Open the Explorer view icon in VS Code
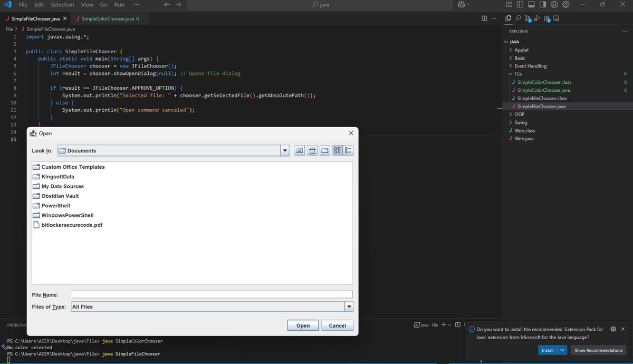This screenshot has width=633, height=364. (x=508, y=18)
